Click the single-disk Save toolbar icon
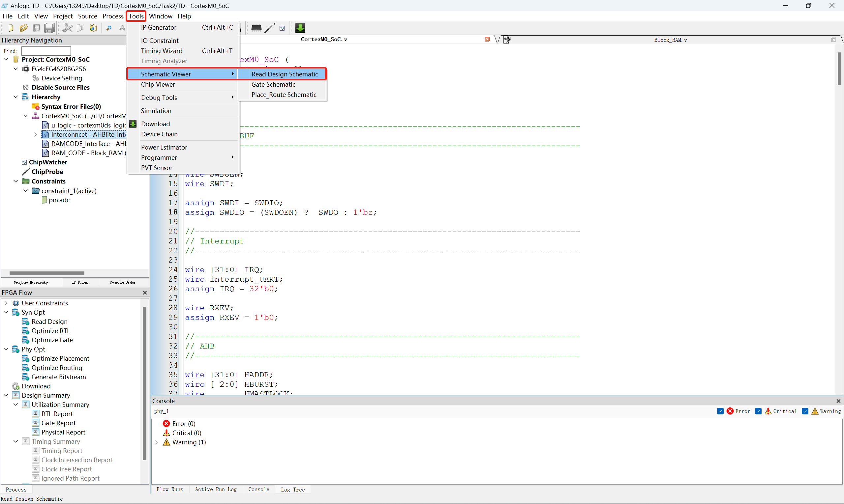Screen dimensions: 844x504 coord(37,28)
